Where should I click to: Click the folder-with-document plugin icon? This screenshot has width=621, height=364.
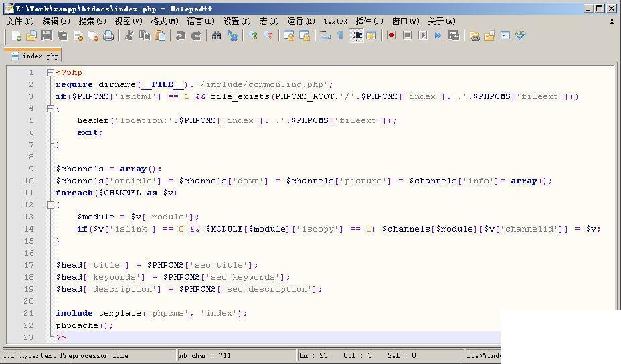click(x=490, y=36)
